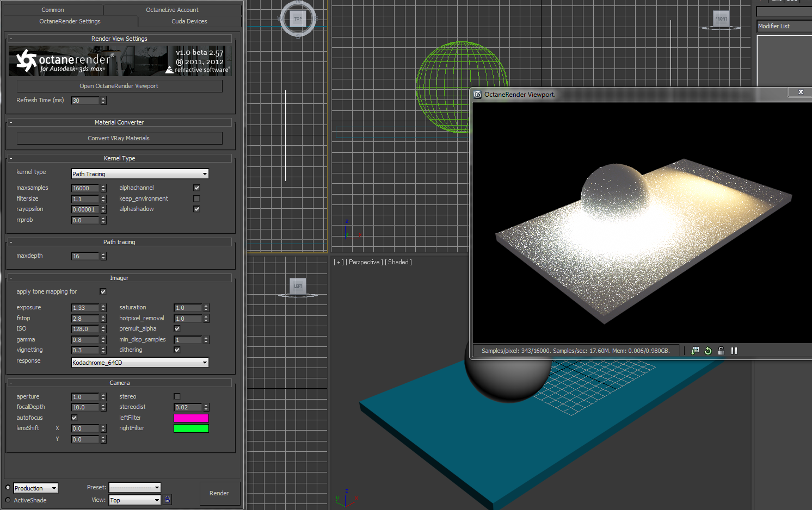Click the focalDepth value field
812x510 pixels.
pyautogui.click(x=85, y=407)
